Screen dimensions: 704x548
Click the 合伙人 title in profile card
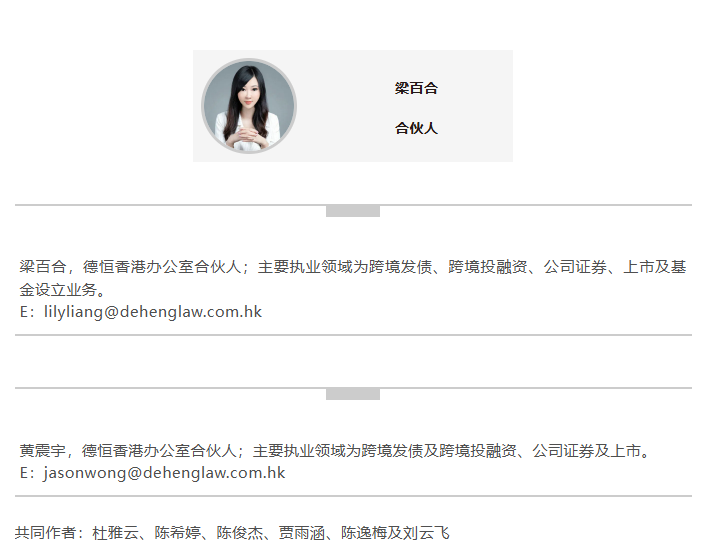416,128
